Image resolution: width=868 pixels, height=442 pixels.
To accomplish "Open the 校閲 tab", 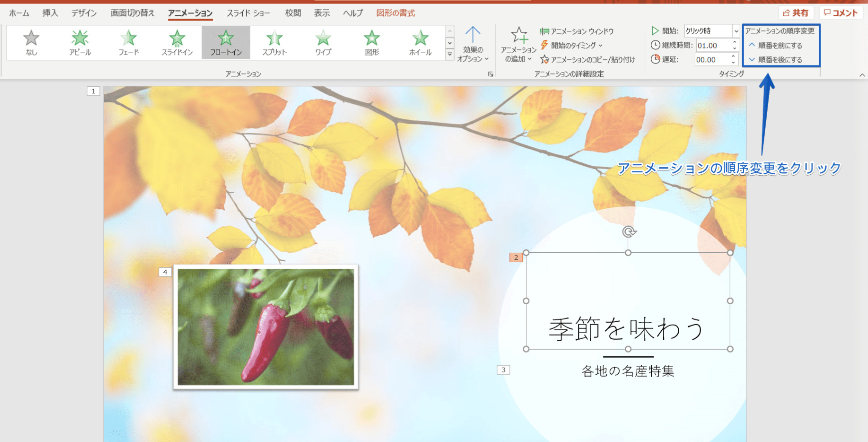I will [293, 13].
